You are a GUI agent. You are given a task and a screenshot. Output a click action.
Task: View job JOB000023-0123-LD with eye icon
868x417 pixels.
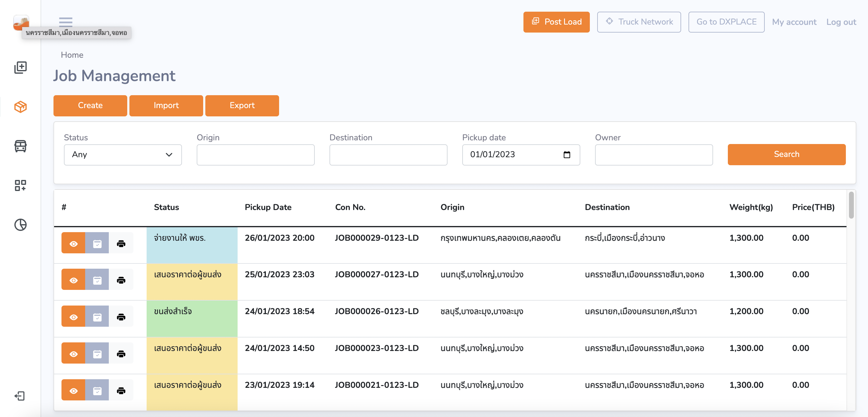point(73,354)
